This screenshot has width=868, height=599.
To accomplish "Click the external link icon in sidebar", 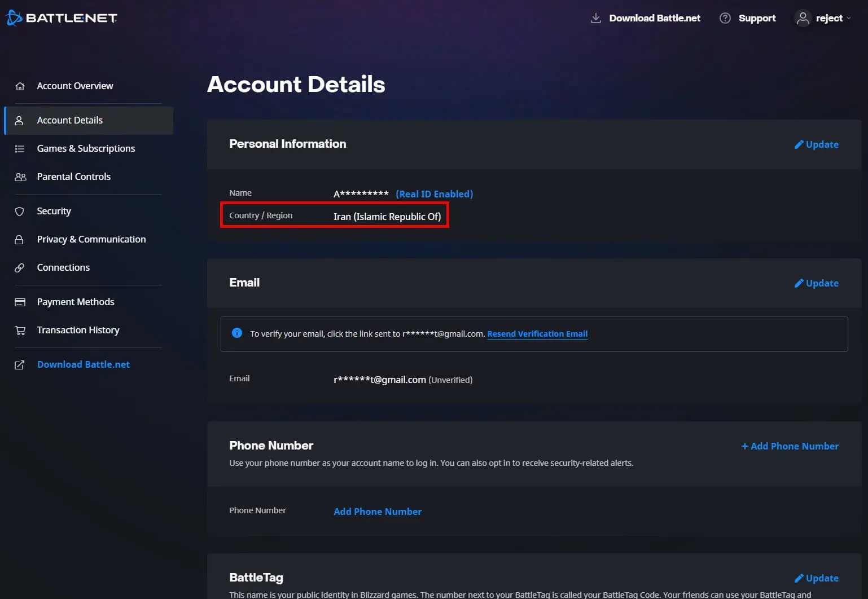I will [19, 365].
